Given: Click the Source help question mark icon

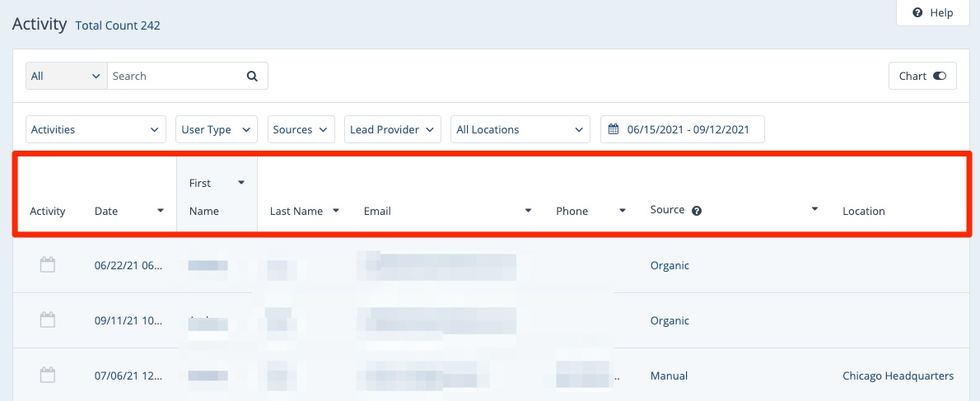Looking at the screenshot, I should click(697, 211).
